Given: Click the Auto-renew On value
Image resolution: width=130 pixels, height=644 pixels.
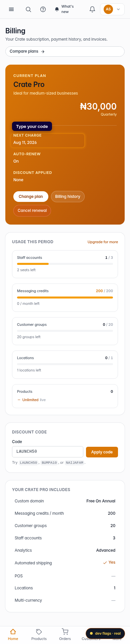Looking at the screenshot, I should (x=16, y=161).
